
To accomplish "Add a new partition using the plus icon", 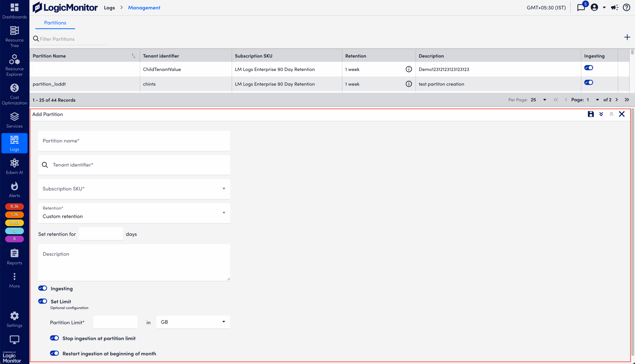I will [627, 37].
